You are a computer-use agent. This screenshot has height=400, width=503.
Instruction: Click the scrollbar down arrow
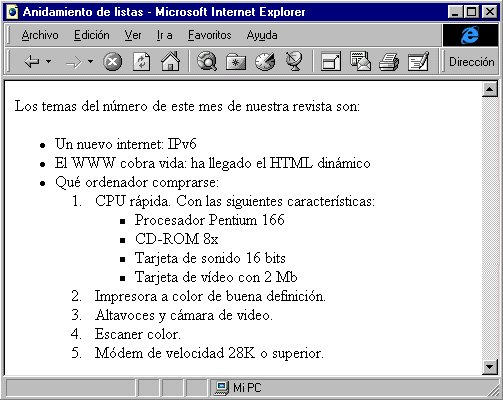pos(490,367)
